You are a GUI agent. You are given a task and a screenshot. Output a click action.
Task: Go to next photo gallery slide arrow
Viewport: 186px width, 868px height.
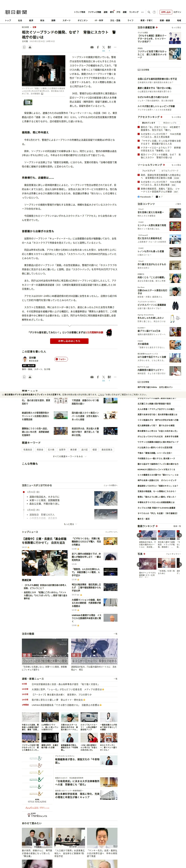click(x=180, y=564)
